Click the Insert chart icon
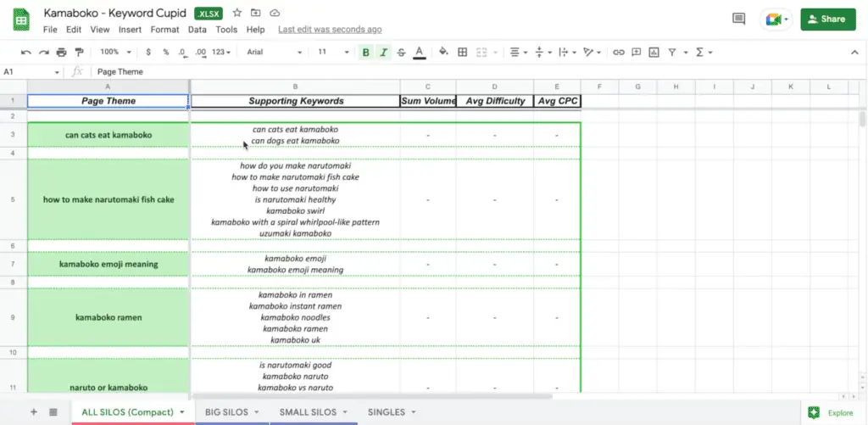The height and width of the screenshot is (425, 868). pyautogui.click(x=654, y=52)
